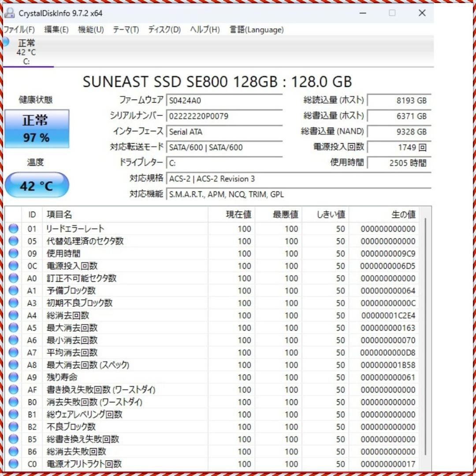Click status icon for A6 最小消去回数
Image resolution: width=476 pixels, height=476 pixels.
(13, 340)
